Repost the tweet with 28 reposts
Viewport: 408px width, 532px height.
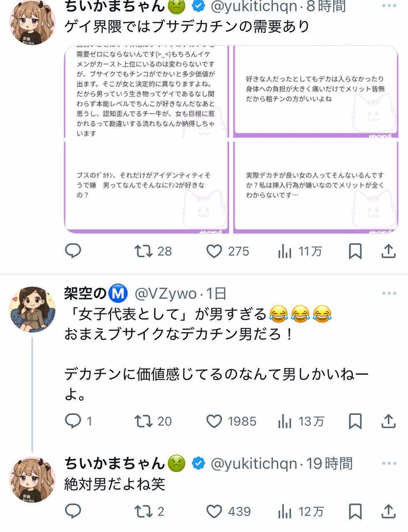tap(153, 251)
